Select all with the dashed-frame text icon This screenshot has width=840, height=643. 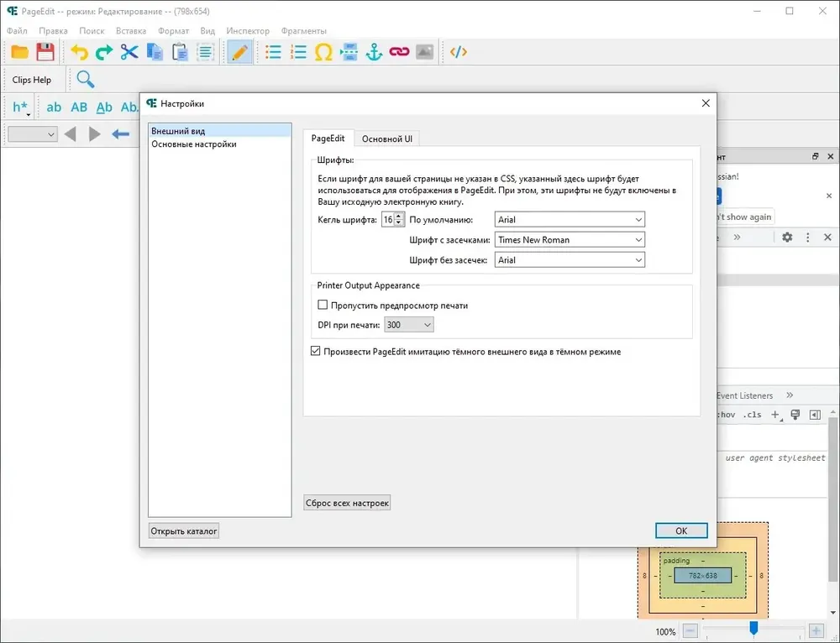pyautogui.click(x=205, y=52)
